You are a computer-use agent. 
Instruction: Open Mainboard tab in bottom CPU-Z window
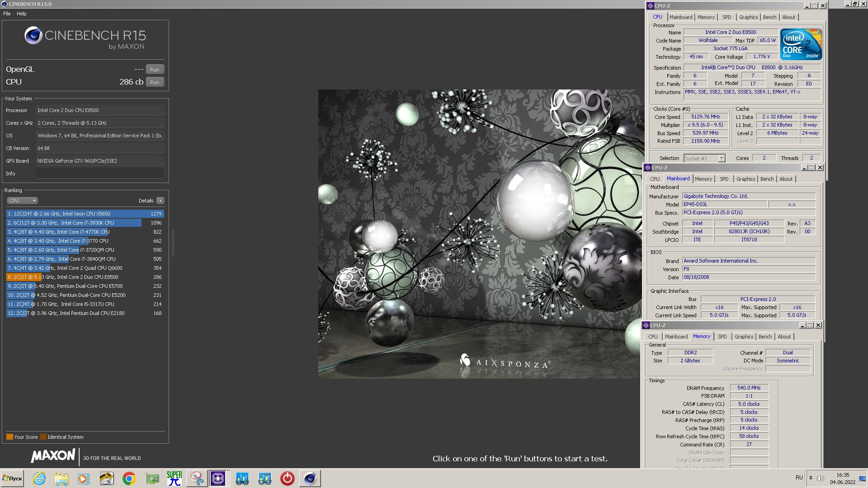coord(676,337)
